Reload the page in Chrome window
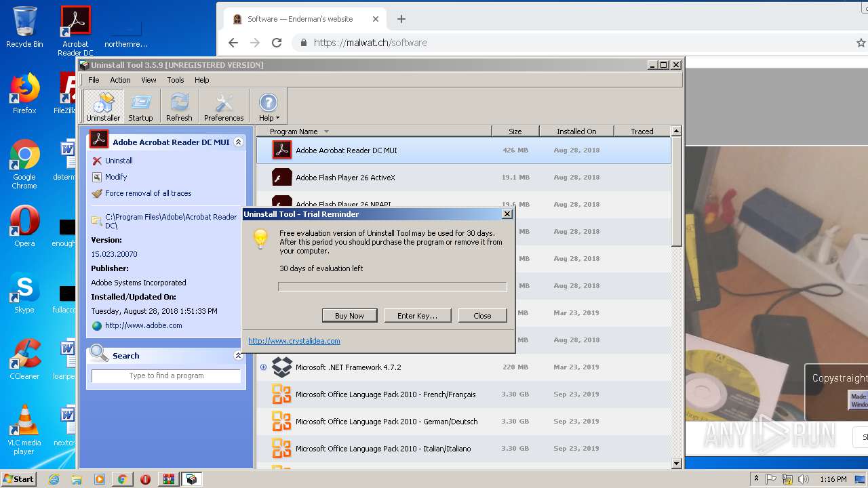 [x=277, y=43]
